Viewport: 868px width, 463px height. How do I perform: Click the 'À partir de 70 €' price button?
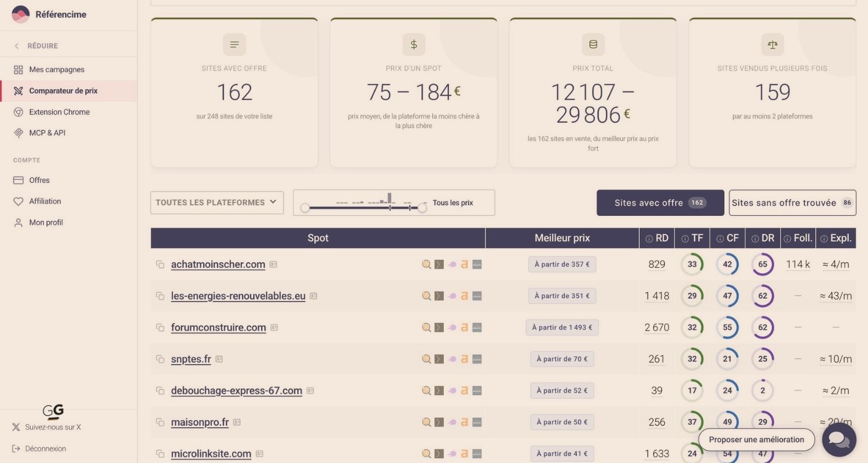tap(562, 359)
